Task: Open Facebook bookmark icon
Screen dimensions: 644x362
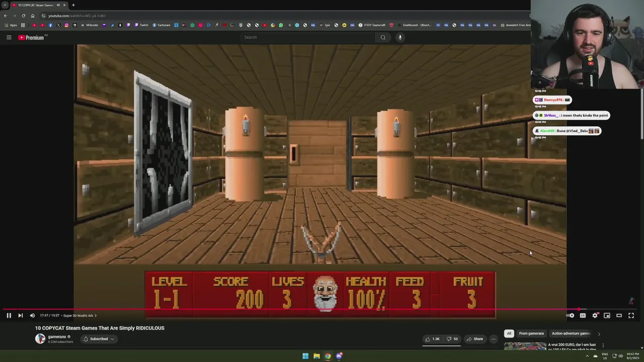Action: pyautogui.click(x=50, y=25)
